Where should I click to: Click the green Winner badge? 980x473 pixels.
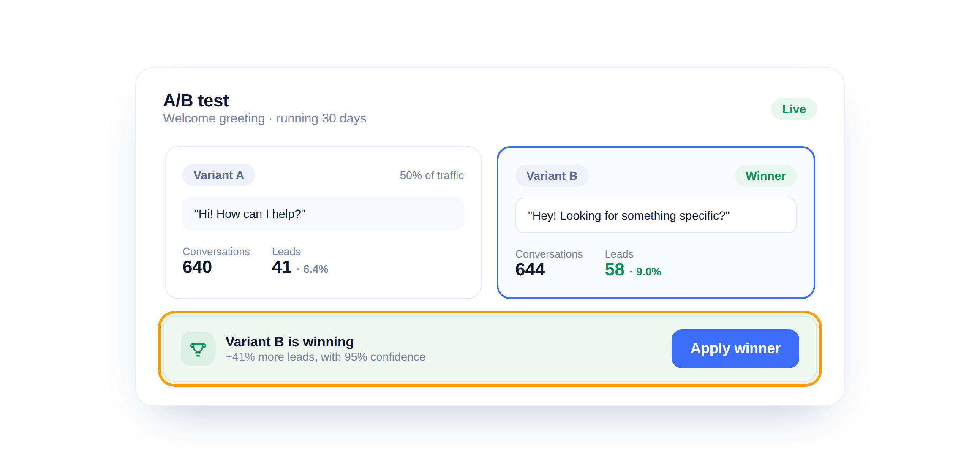point(765,176)
